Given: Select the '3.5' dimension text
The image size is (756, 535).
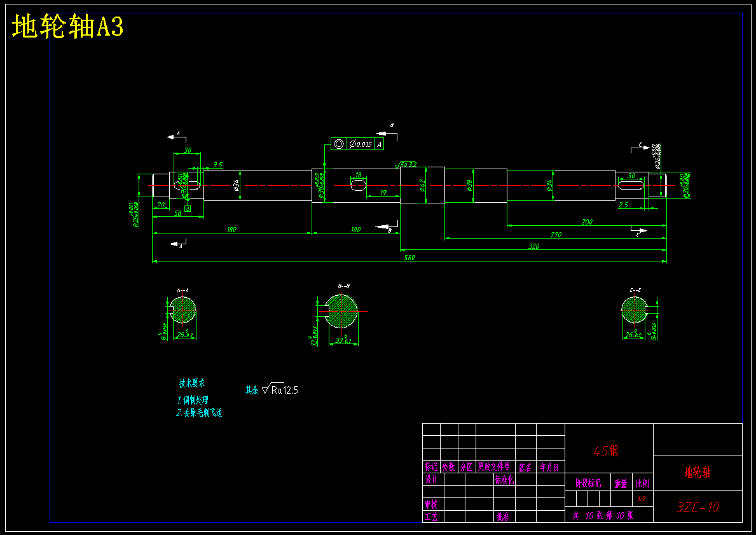Looking at the screenshot, I should tap(218, 165).
